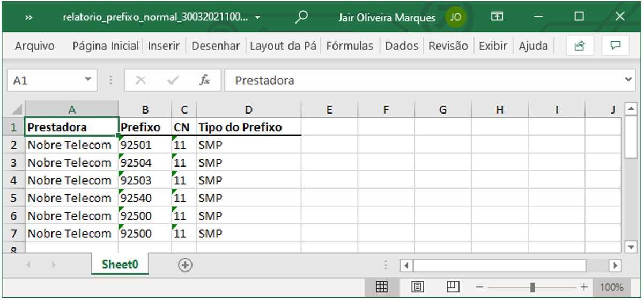Switch to Normal view icon

382,288
